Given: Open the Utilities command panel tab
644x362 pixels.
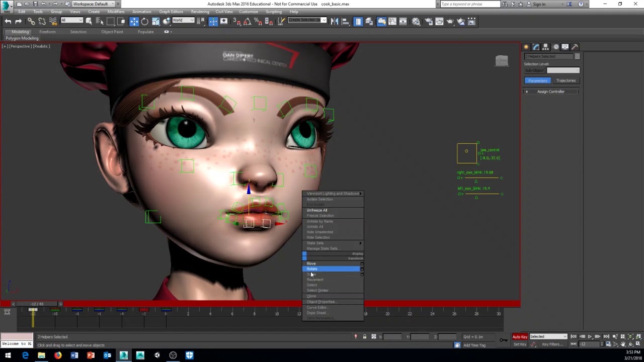Looking at the screenshot, I should (x=575, y=47).
